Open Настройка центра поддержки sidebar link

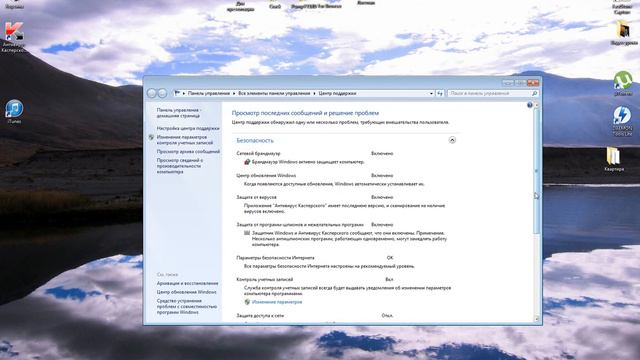[x=188, y=128]
